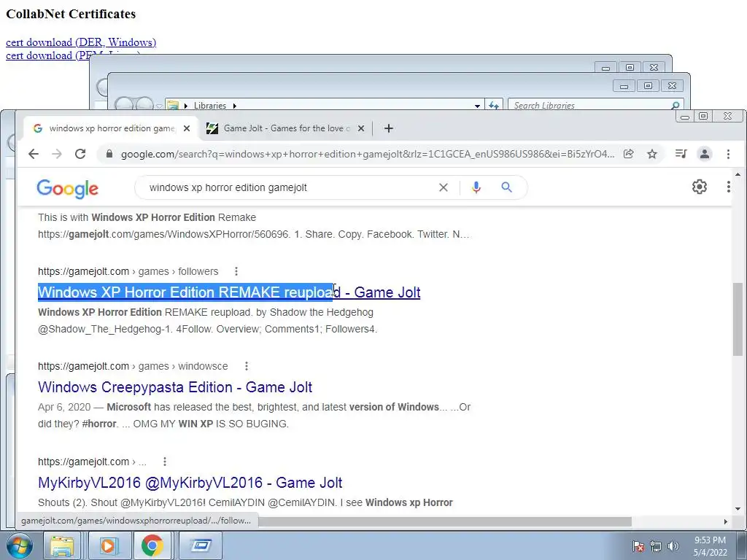The height and width of the screenshot is (560, 747).
Task: Click Chrome icon in taskbar
Action: point(152,545)
